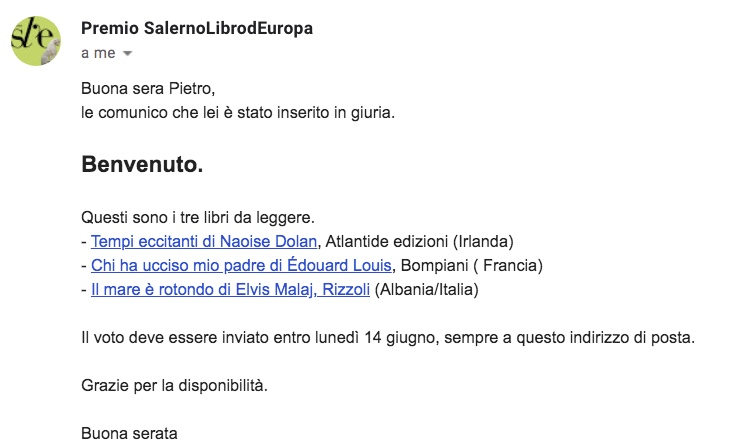
Task: Click the "a me" recipient text
Action: (98, 53)
